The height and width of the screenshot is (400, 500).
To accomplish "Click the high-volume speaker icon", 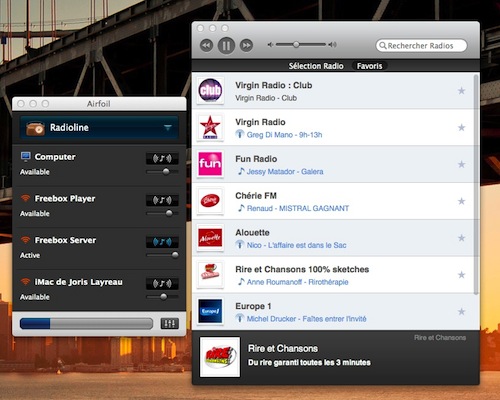I will pos(332,45).
